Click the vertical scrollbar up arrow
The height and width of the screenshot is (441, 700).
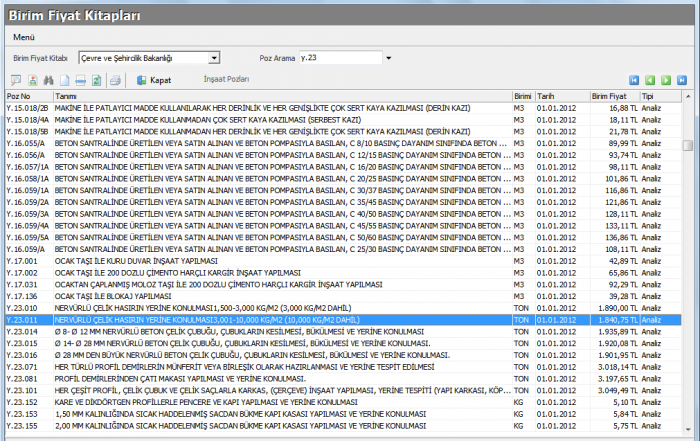click(687, 97)
